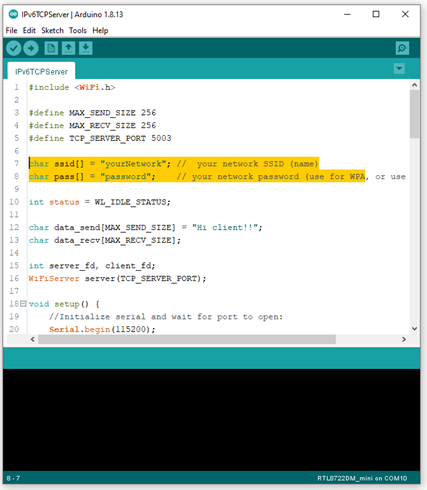This screenshot has width=427, height=490.
Task: Click the Arduino logo in title bar
Action: [x=13, y=14]
